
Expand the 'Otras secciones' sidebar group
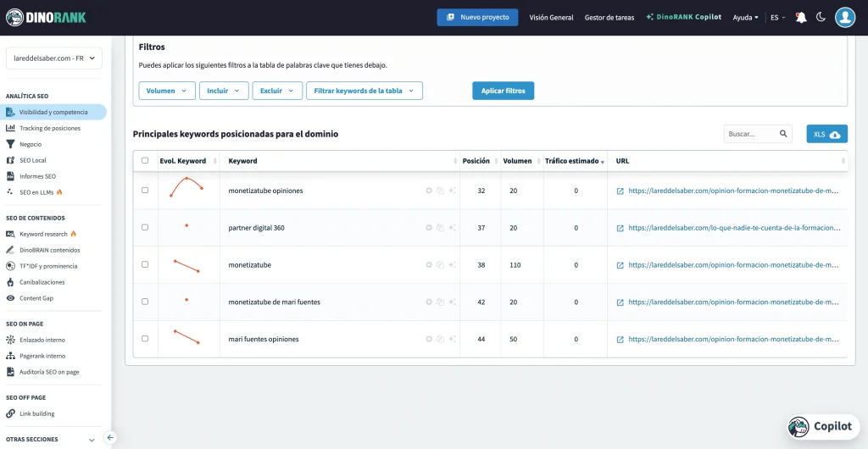pyautogui.click(x=51, y=440)
